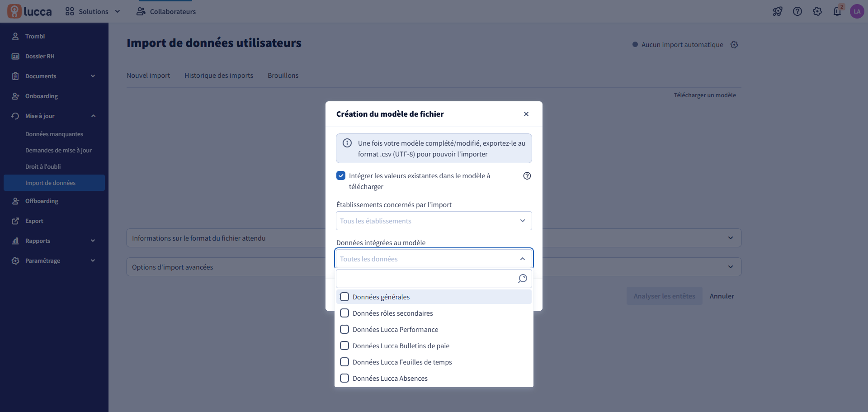868x412 pixels.
Task: Switch to Historique des imports tab
Action: click(x=219, y=76)
